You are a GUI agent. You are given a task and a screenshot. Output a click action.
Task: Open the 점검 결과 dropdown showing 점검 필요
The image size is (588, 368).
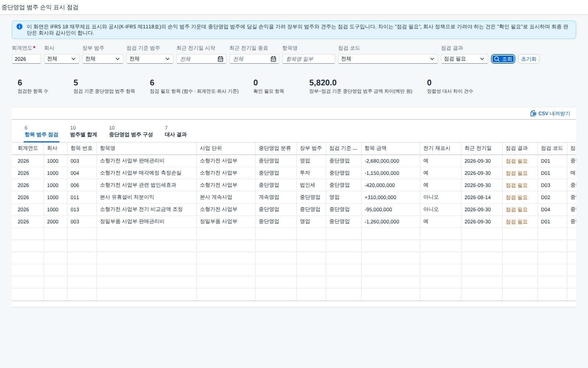click(x=465, y=59)
